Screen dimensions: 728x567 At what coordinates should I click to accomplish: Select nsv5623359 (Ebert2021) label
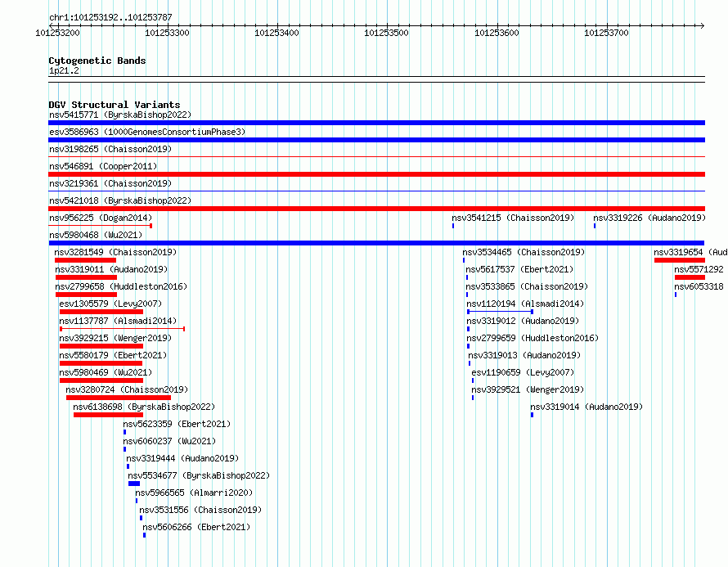(x=177, y=424)
